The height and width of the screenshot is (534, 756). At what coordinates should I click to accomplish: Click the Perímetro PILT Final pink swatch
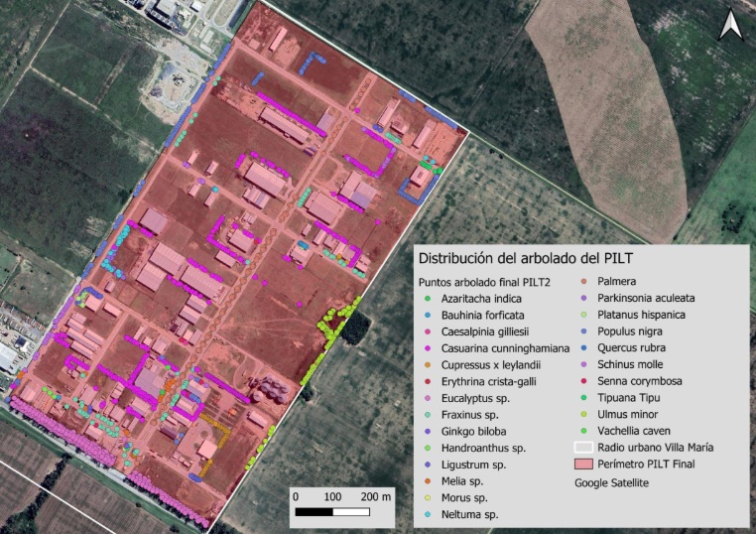click(589, 465)
